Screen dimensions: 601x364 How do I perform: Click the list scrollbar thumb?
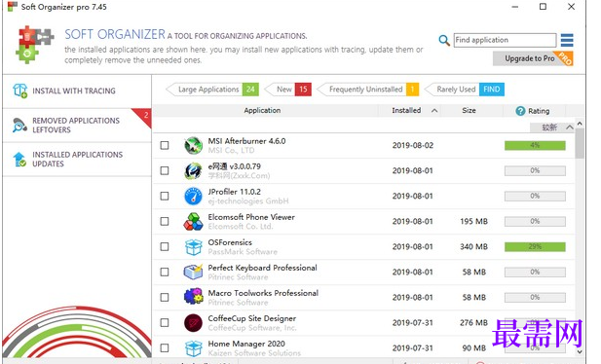point(580,143)
